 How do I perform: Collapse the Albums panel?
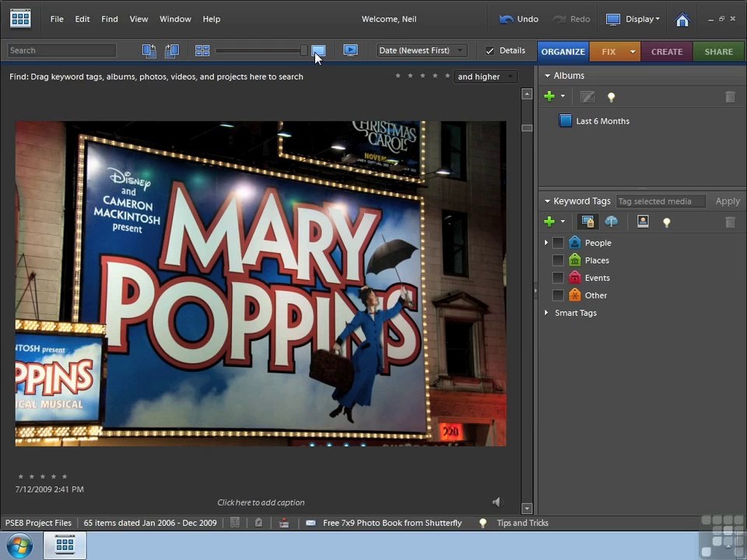point(547,75)
